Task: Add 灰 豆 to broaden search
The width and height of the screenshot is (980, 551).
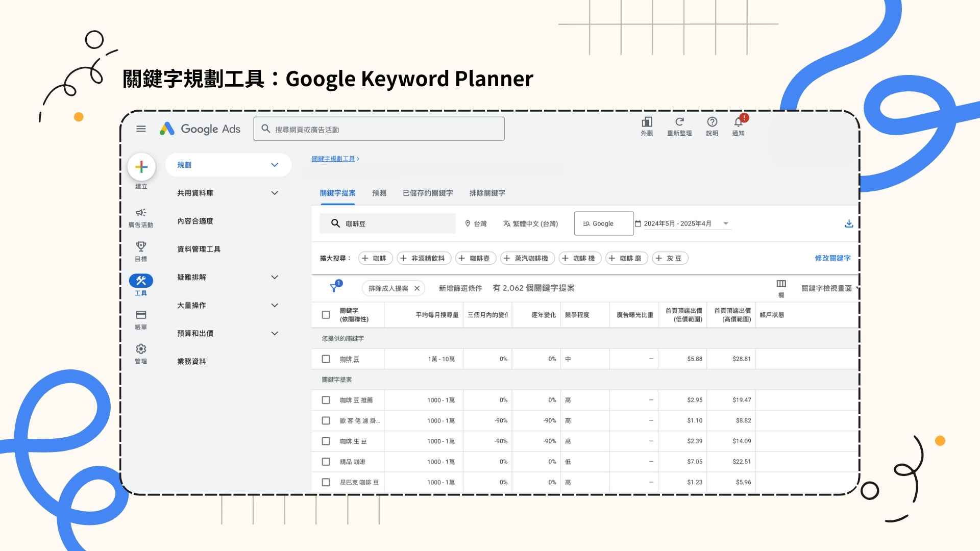Action: click(670, 258)
